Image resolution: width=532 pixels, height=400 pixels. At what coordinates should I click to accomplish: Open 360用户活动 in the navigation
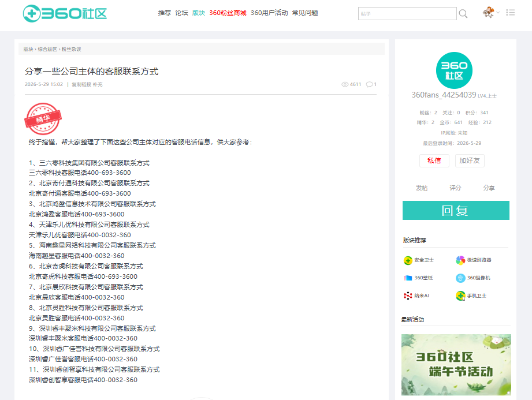click(269, 13)
